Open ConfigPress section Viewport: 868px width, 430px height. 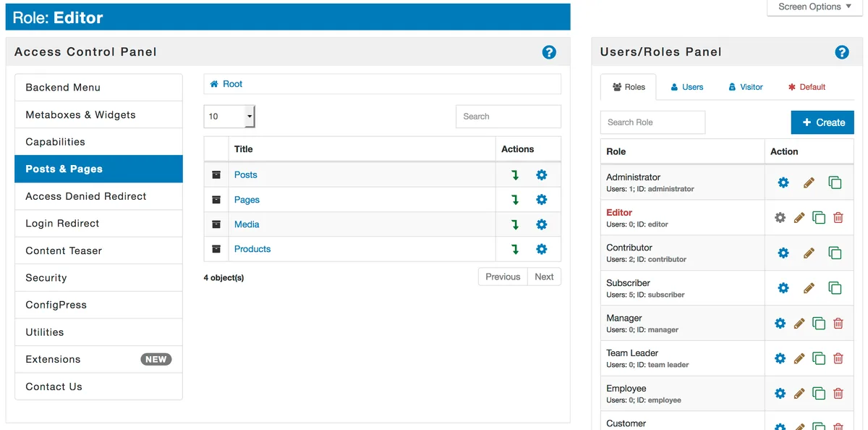tap(98, 305)
